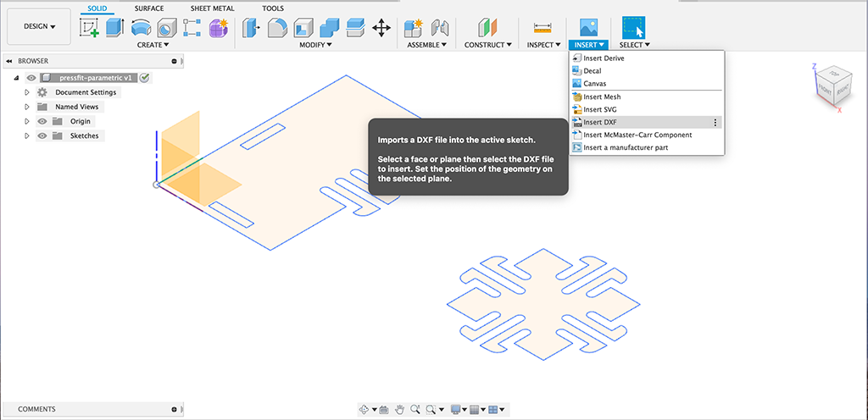Screen dimensions: 868x420
Task: Toggle visibility eye of Origin folder
Action: [42, 121]
